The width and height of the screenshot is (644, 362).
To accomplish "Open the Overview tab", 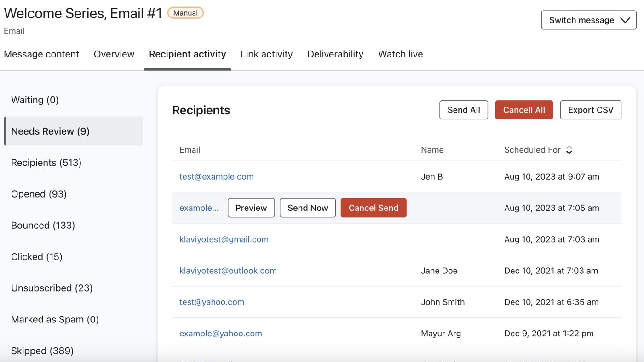I will [x=114, y=54].
